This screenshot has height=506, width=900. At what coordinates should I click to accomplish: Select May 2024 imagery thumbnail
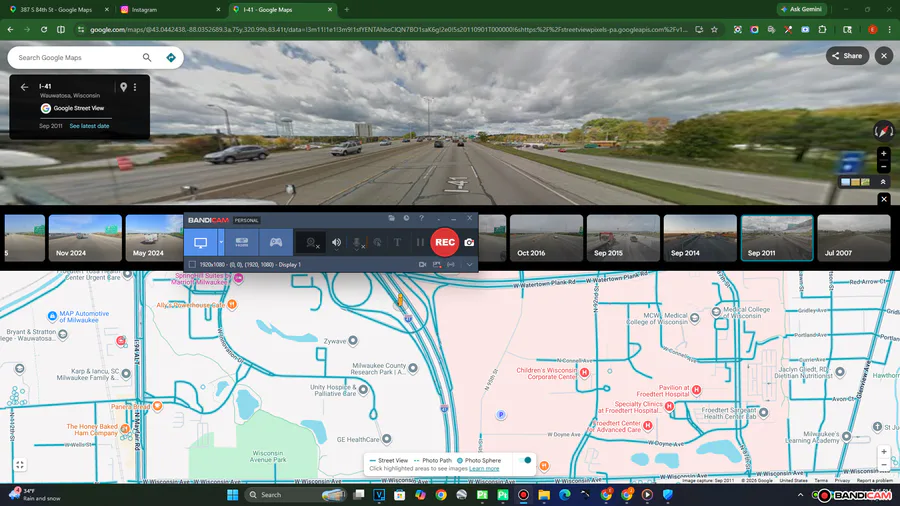coord(154,238)
